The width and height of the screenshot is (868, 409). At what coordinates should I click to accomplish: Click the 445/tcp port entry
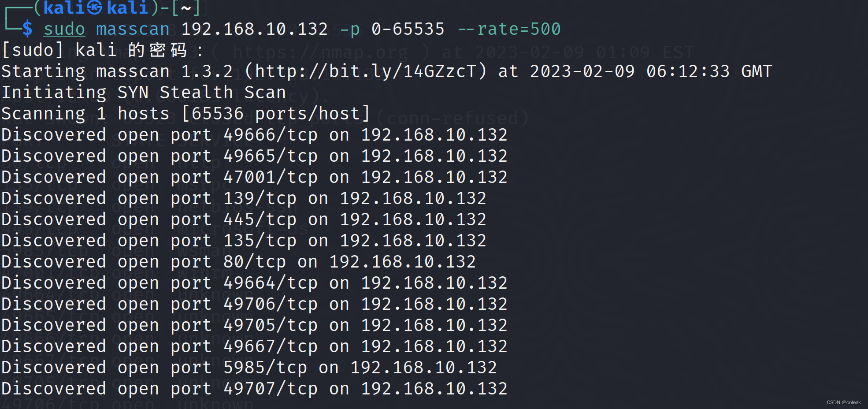tap(260, 219)
